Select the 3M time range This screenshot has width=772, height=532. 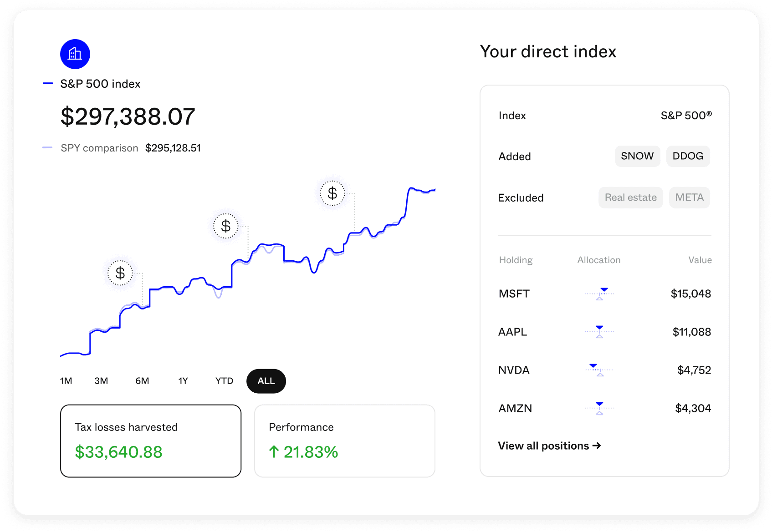tap(101, 381)
